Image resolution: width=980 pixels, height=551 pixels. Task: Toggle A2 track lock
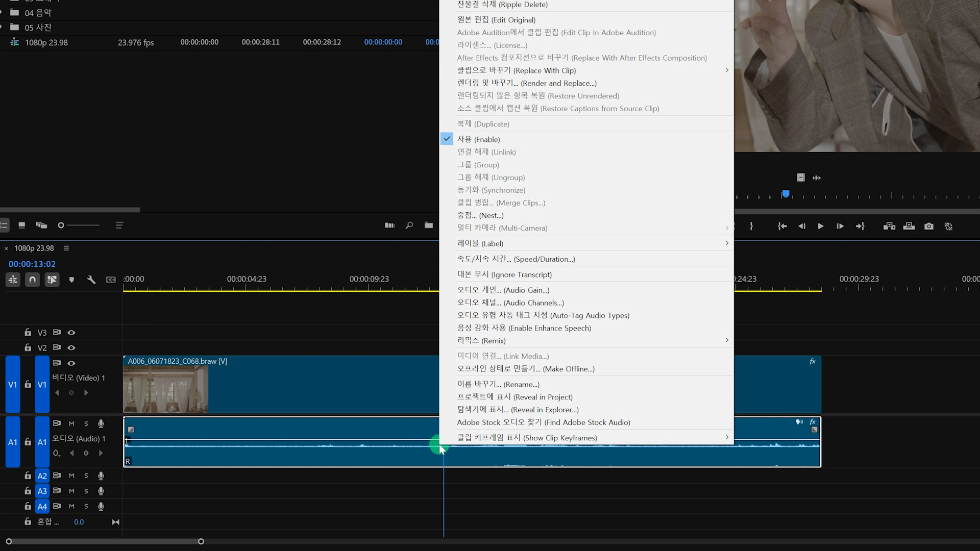(x=28, y=475)
